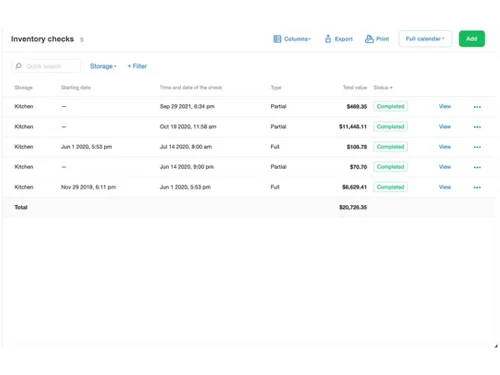Sort by the Status column header
500x375 pixels.
pos(383,88)
